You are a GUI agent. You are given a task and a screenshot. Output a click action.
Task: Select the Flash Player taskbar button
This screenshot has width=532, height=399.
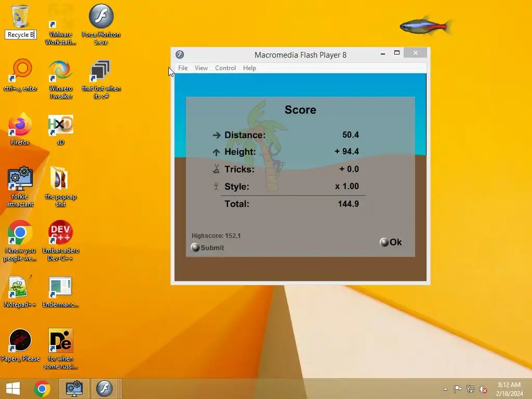coord(104,389)
